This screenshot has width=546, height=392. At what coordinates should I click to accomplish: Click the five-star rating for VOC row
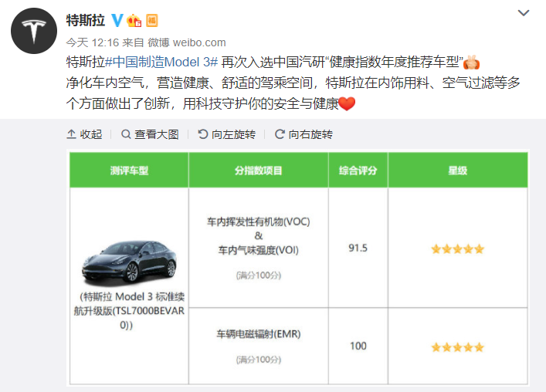pos(457,248)
